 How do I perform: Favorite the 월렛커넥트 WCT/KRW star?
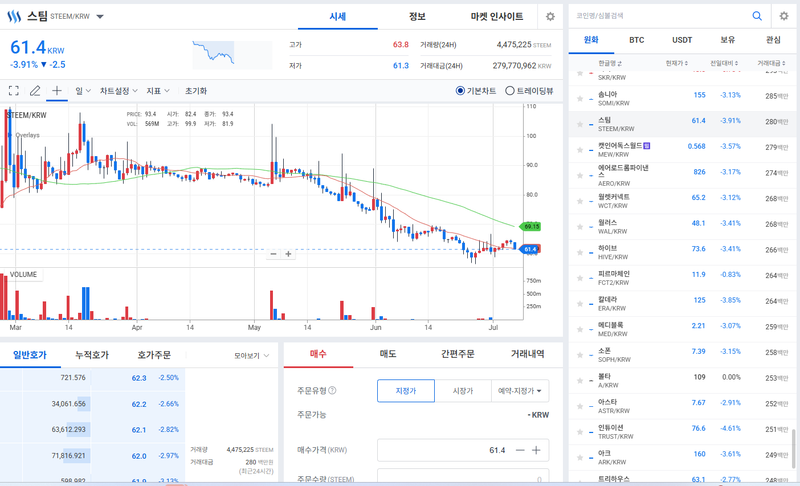[580, 201]
